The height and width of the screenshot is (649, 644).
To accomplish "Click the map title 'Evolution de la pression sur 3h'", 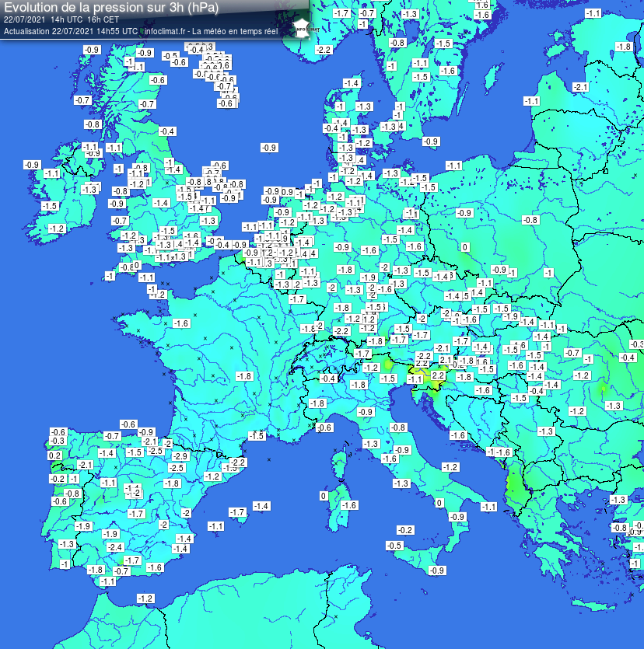I will [x=111, y=8].
